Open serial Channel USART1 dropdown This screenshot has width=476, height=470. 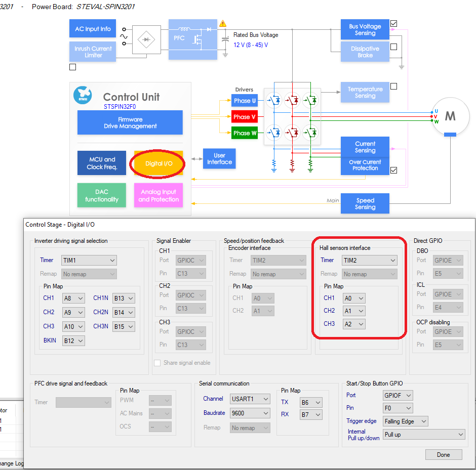click(250, 399)
